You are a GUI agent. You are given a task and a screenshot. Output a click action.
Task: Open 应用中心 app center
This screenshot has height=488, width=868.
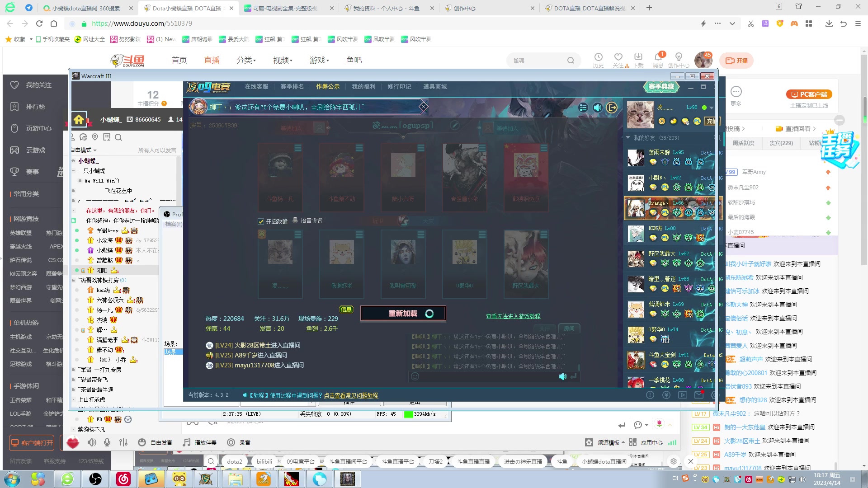tap(646, 442)
